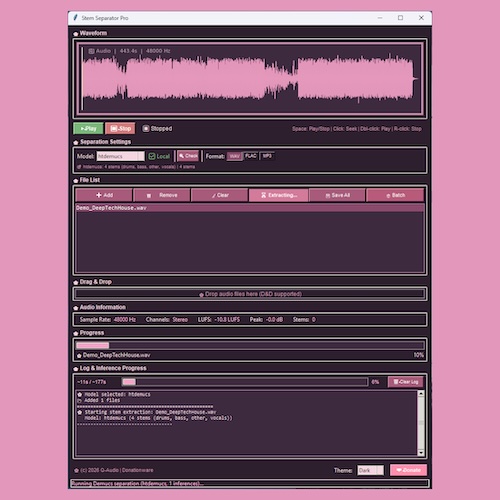Click the Waveform section header icon
Viewport: 500px width, 500px height.
pos(76,33)
